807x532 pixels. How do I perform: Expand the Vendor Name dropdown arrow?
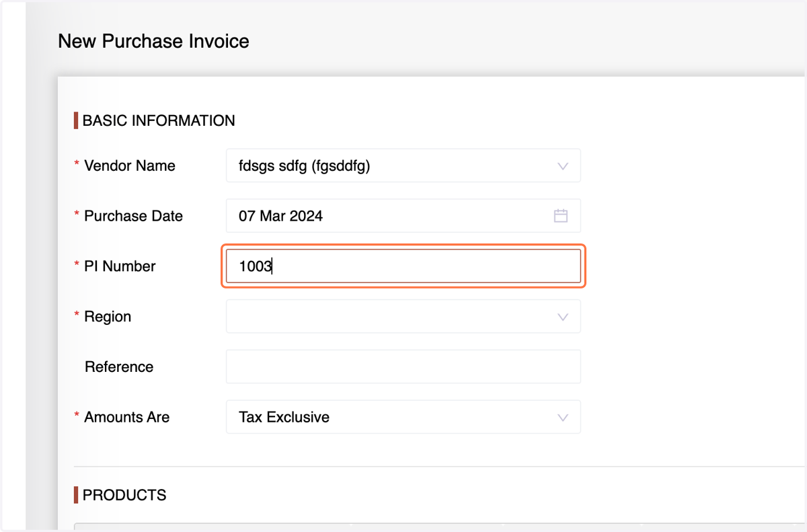tap(563, 166)
